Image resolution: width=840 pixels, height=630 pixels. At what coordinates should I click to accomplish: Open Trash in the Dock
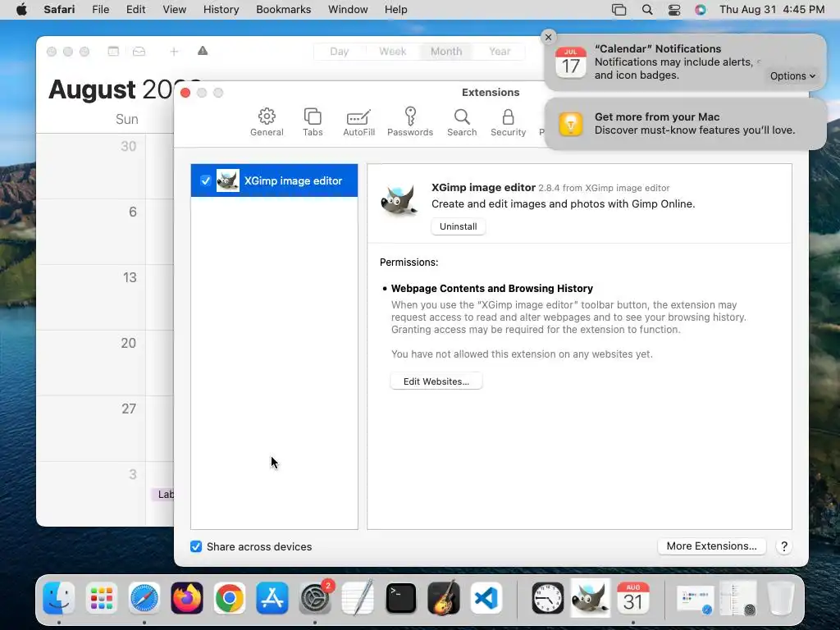point(781,598)
